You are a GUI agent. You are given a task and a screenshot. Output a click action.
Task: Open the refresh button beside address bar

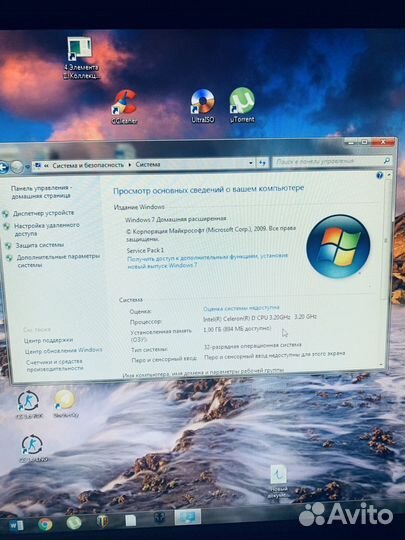262,163
